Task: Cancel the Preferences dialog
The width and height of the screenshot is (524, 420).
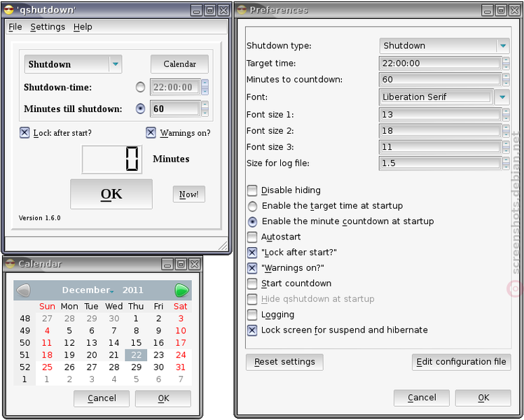Action: [422, 398]
